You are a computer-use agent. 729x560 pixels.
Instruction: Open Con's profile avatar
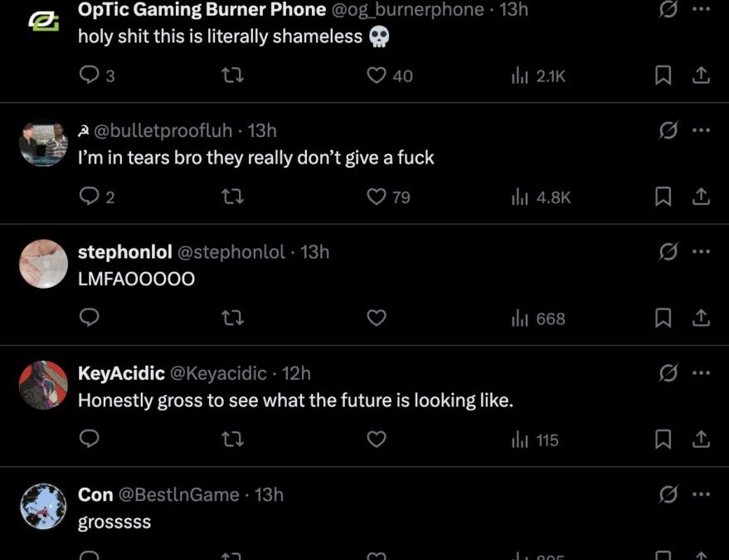[x=43, y=507]
